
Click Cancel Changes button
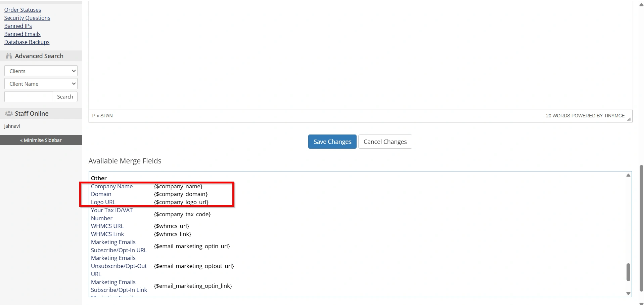point(385,142)
